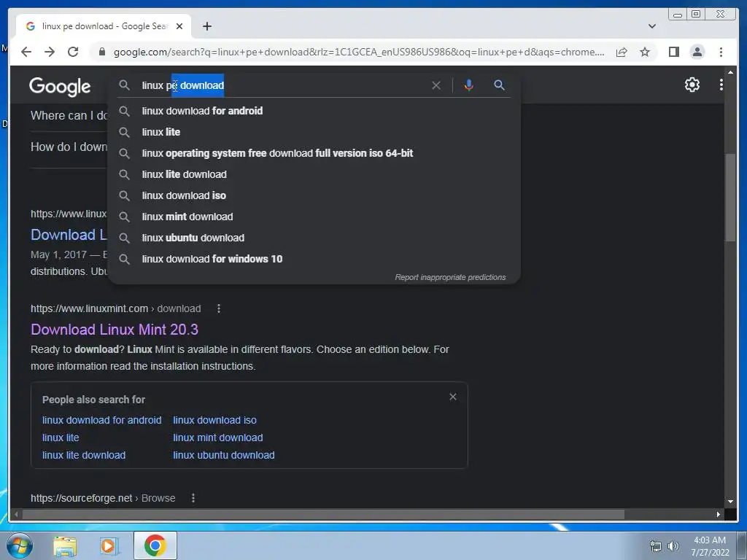Click the scroll up arrow
747x560 pixels.
tap(730, 71)
